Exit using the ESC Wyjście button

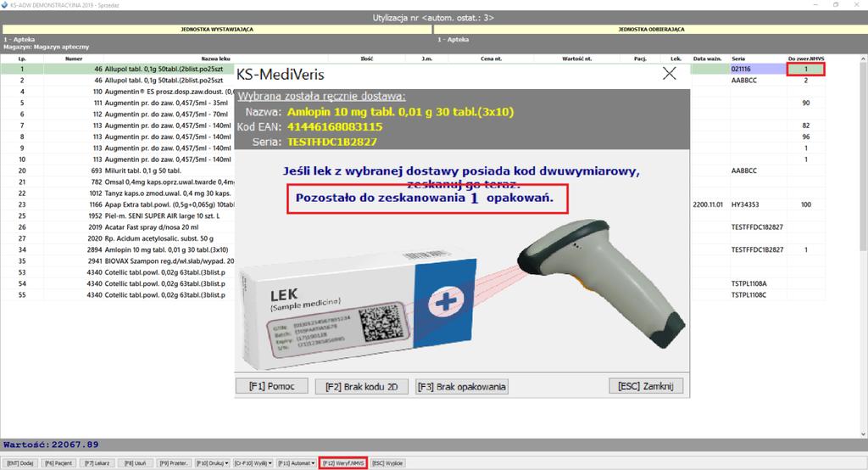387,463
